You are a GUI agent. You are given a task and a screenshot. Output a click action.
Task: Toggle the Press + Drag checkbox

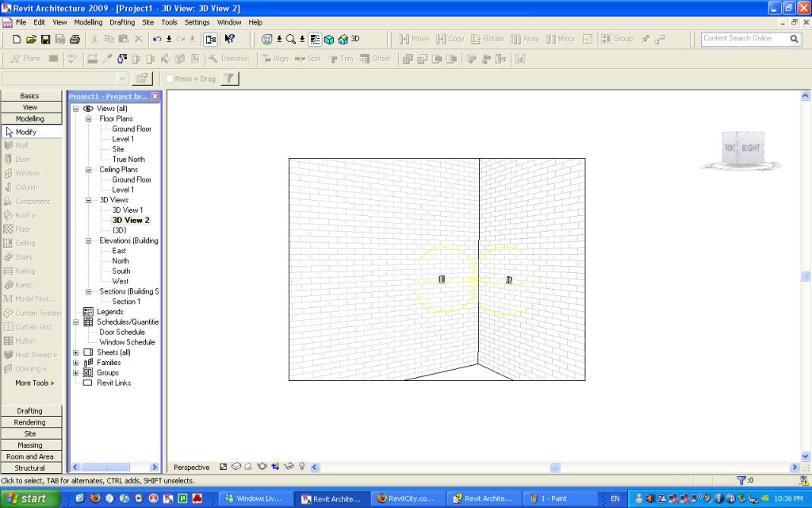(x=170, y=79)
